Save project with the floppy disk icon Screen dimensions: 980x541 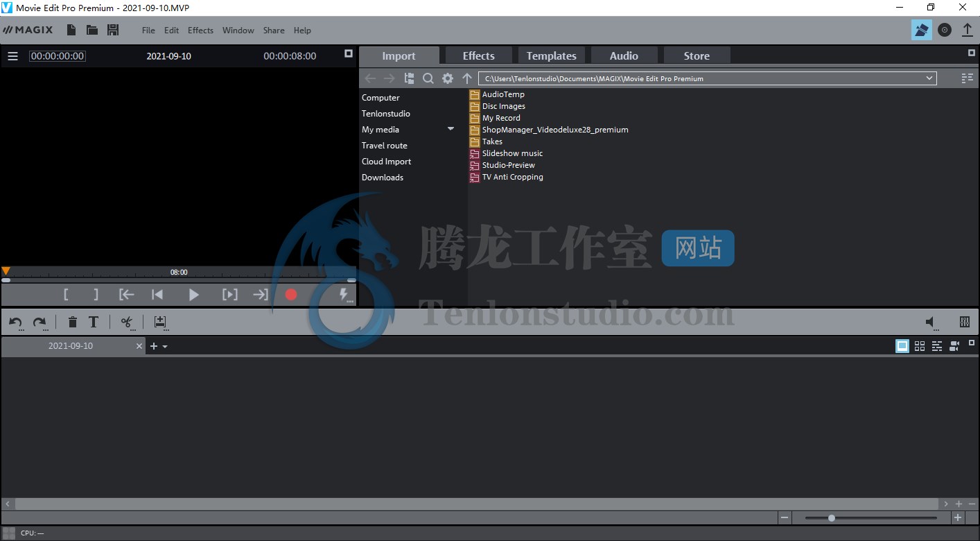[x=113, y=30]
